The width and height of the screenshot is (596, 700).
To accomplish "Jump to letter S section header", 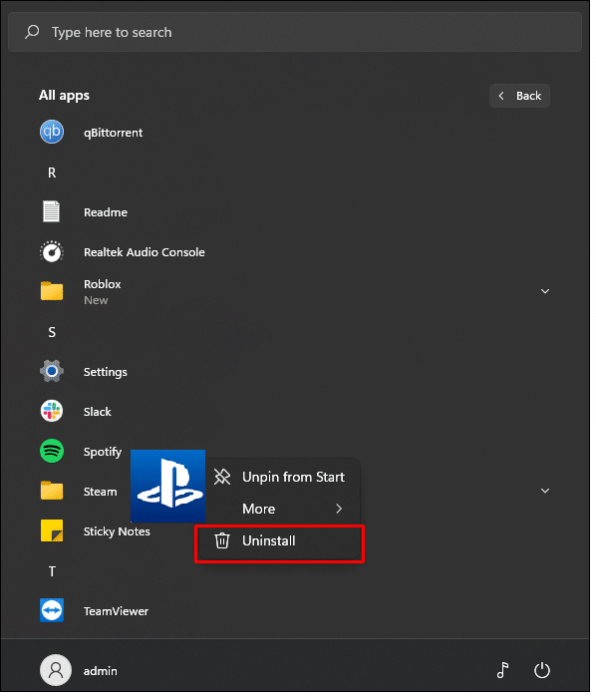I will (x=52, y=334).
